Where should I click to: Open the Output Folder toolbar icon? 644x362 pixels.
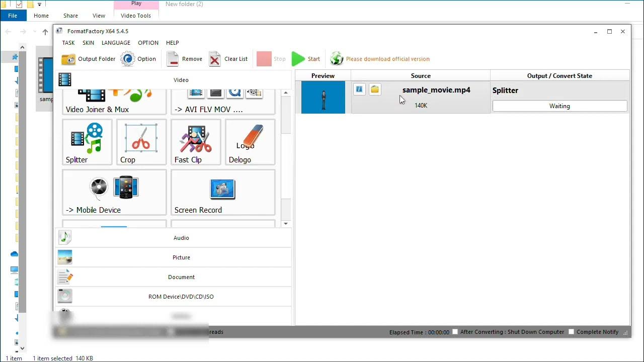(68, 59)
